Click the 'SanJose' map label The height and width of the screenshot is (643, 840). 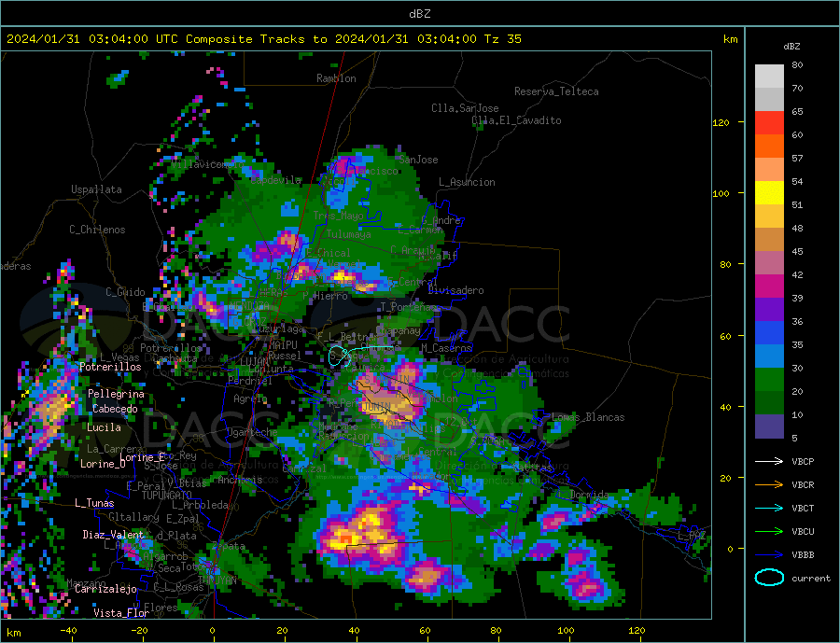[418, 160]
